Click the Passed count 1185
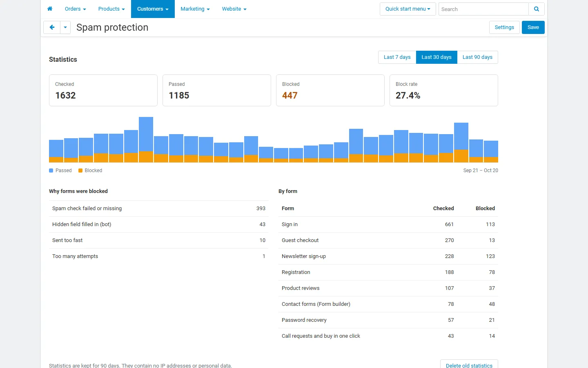588x368 pixels. pos(179,95)
